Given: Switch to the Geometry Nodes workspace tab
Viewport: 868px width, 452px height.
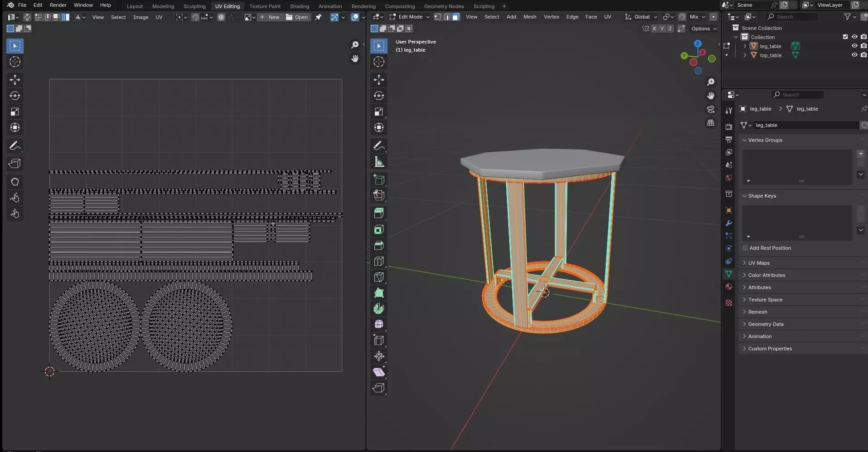Looking at the screenshot, I should (444, 6).
